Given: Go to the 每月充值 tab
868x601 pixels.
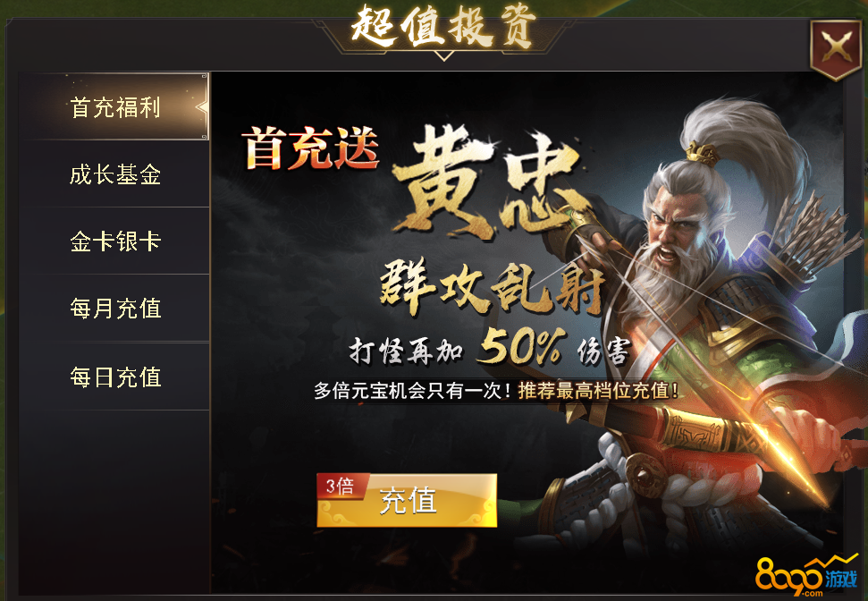Looking at the screenshot, I should pyautogui.click(x=114, y=309).
